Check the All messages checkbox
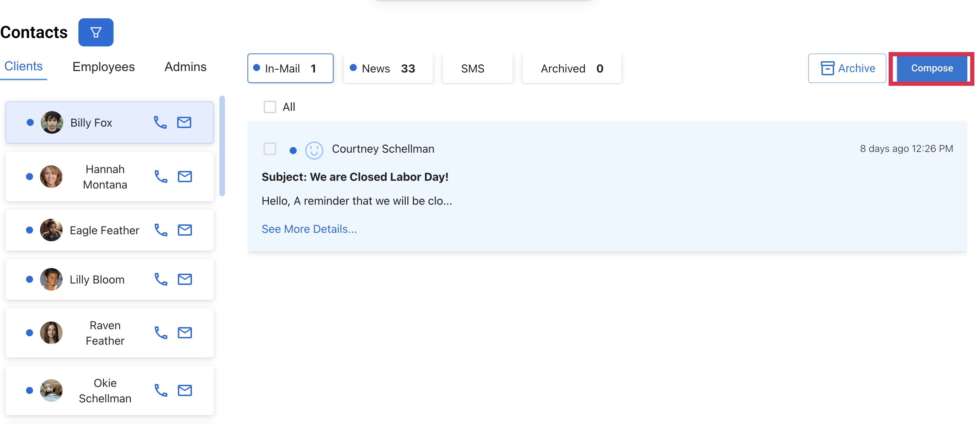This screenshot has width=980, height=427. coord(270,107)
